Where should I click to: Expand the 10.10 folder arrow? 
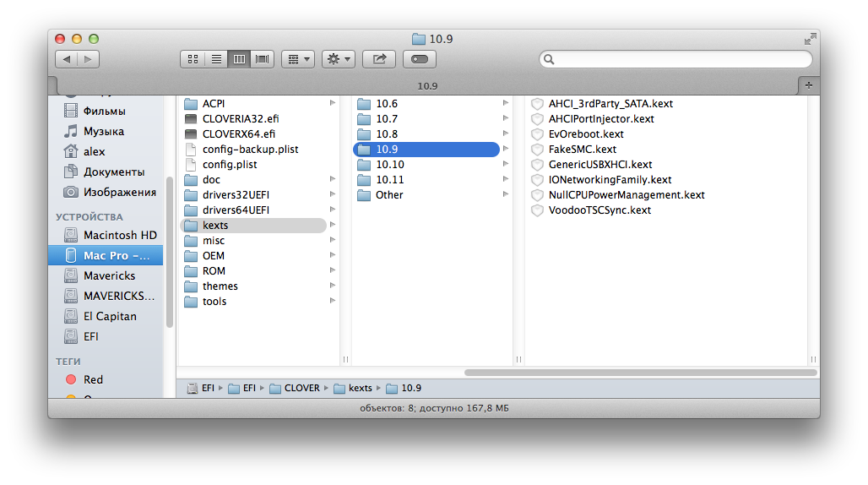click(x=506, y=164)
